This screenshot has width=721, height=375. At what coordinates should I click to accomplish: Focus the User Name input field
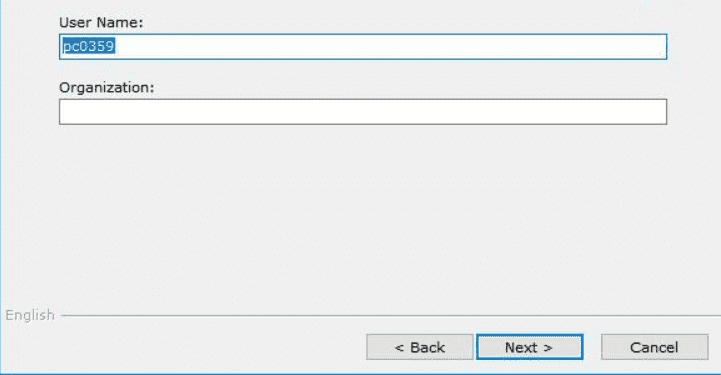point(363,46)
